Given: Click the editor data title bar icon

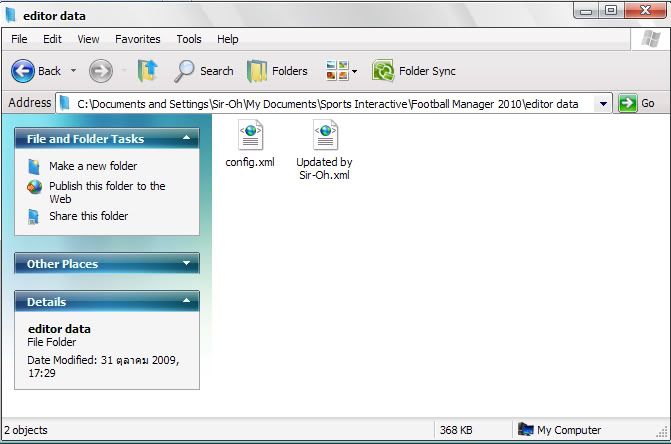Looking at the screenshot, I should 11,15.
